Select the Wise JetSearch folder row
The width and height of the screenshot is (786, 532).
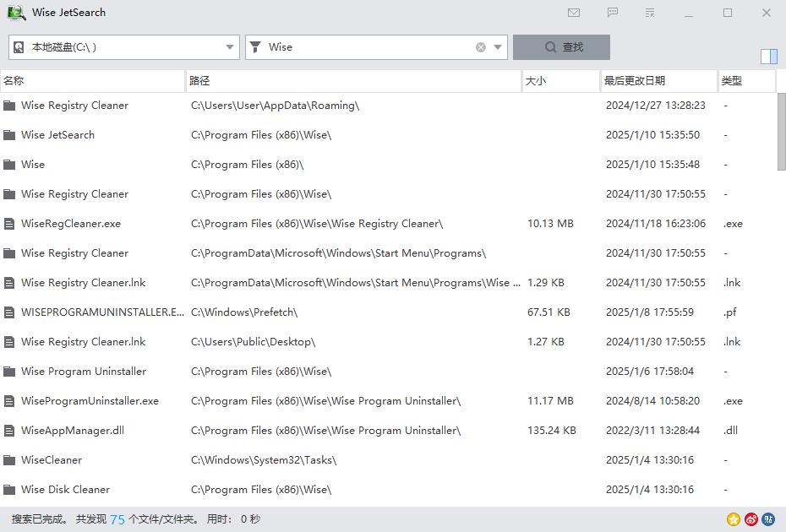point(388,135)
